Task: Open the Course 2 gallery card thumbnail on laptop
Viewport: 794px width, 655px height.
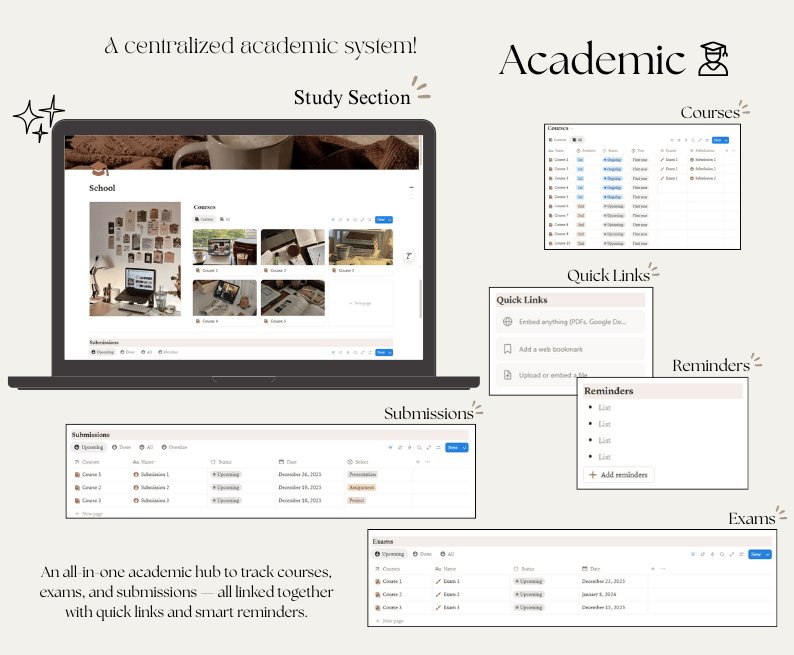Action: (x=293, y=248)
